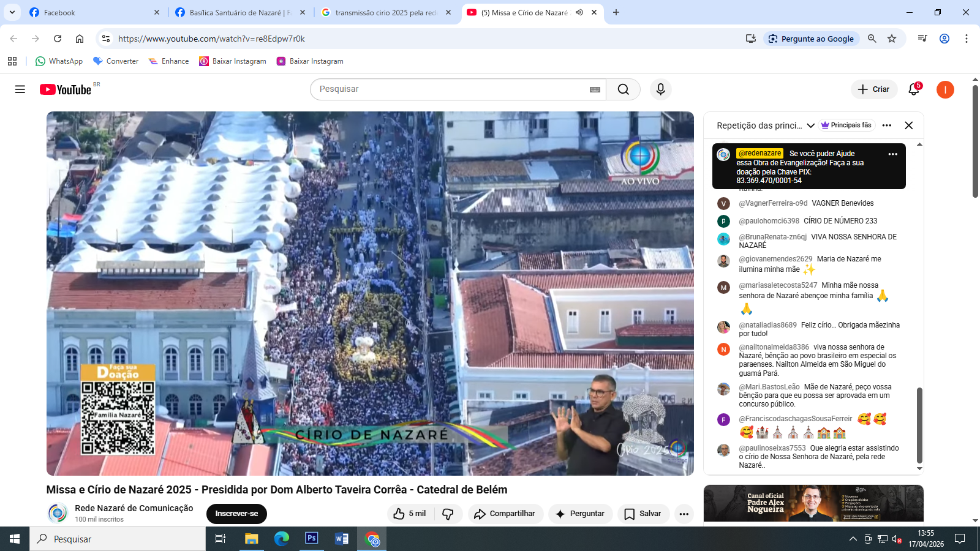
Task: Click the live chat scrollbar thumb
Action: (x=919, y=425)
